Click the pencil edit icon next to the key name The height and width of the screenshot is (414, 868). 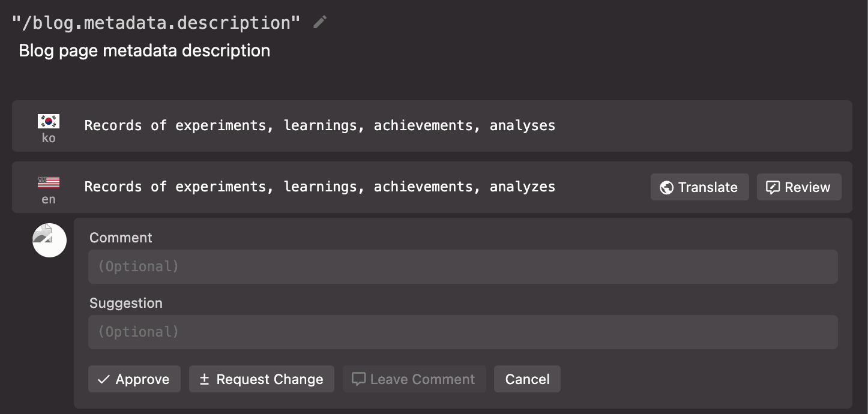click(319, 22)
